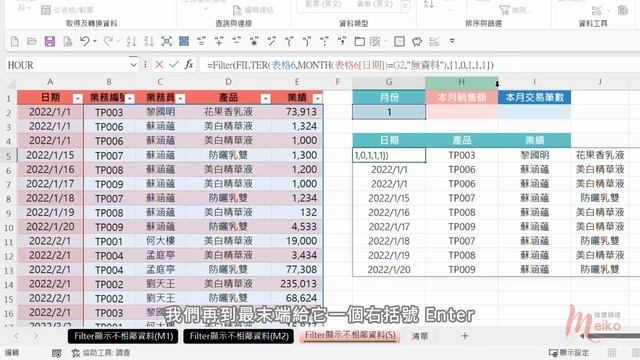Click the zoom-to-selection icon in quick toolbar
This screenshot has width=640, height=360.
click(x=167, y=41)
